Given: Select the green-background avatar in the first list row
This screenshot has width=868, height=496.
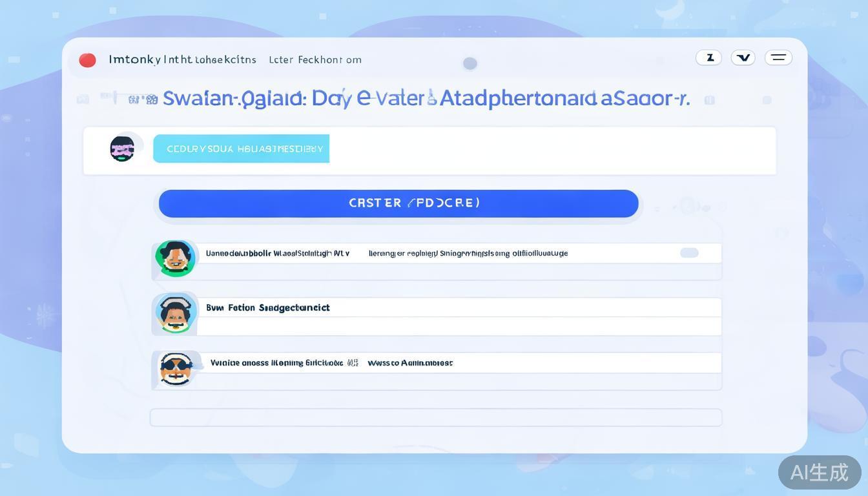Looking at the screenshot, I should [x=175, y=257].
